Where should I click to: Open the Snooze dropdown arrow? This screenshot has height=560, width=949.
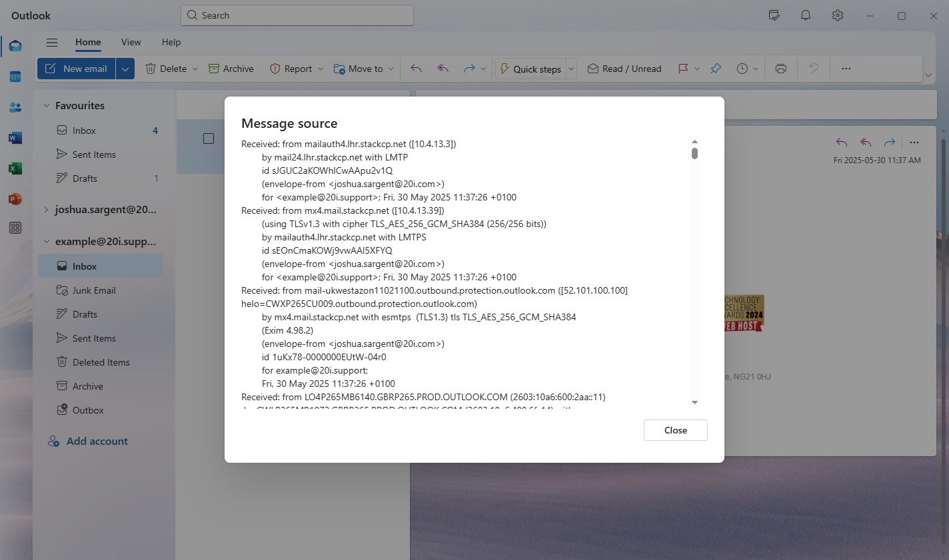tap(756, 69)
